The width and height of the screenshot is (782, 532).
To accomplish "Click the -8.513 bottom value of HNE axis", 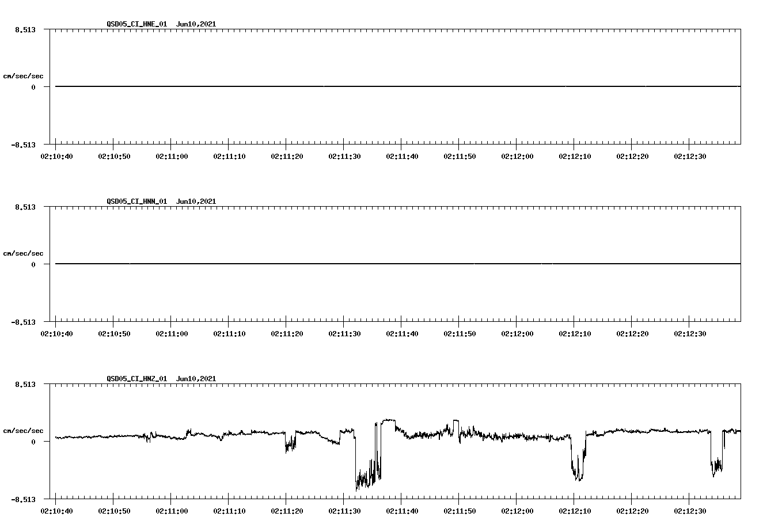I will coord(24,145).
